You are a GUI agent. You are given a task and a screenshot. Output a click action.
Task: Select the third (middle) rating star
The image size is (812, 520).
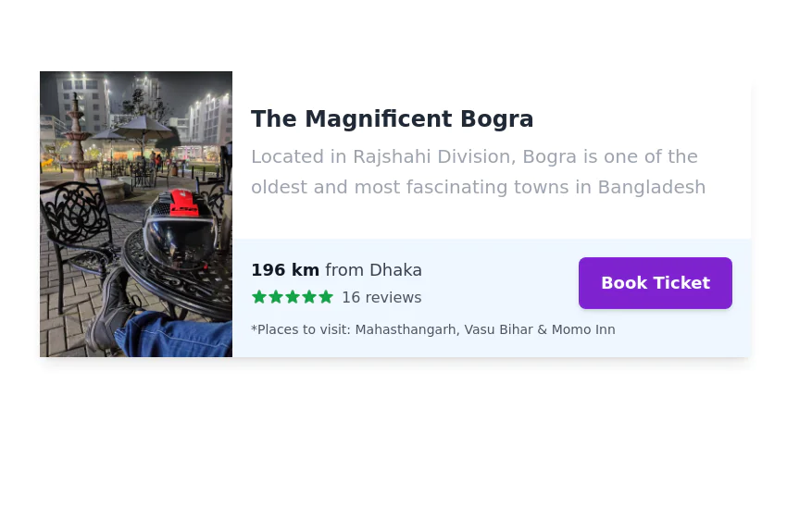tap(293, 297)
